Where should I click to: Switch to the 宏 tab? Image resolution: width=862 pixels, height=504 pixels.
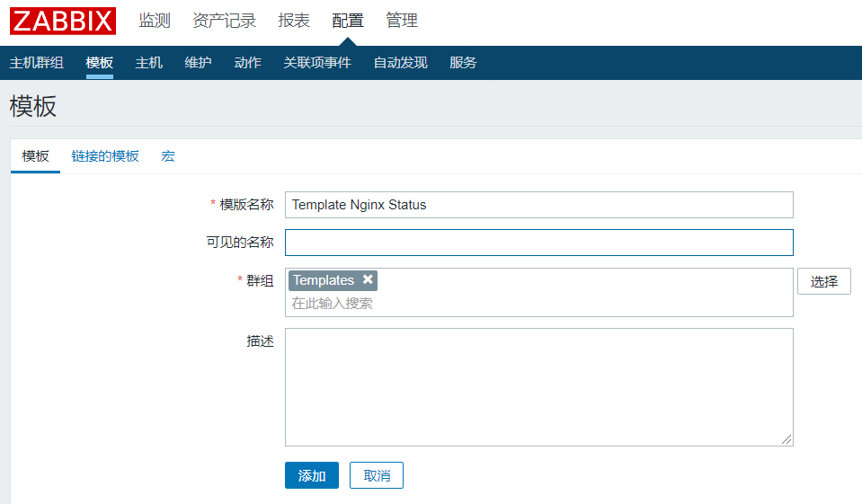pos(168,156)
